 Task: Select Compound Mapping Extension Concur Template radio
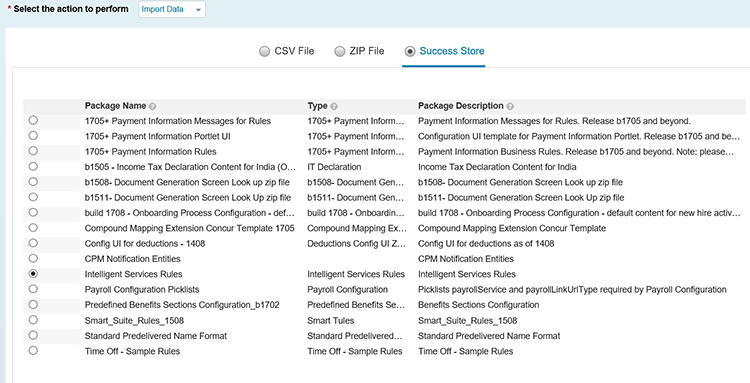click(33, 228)
